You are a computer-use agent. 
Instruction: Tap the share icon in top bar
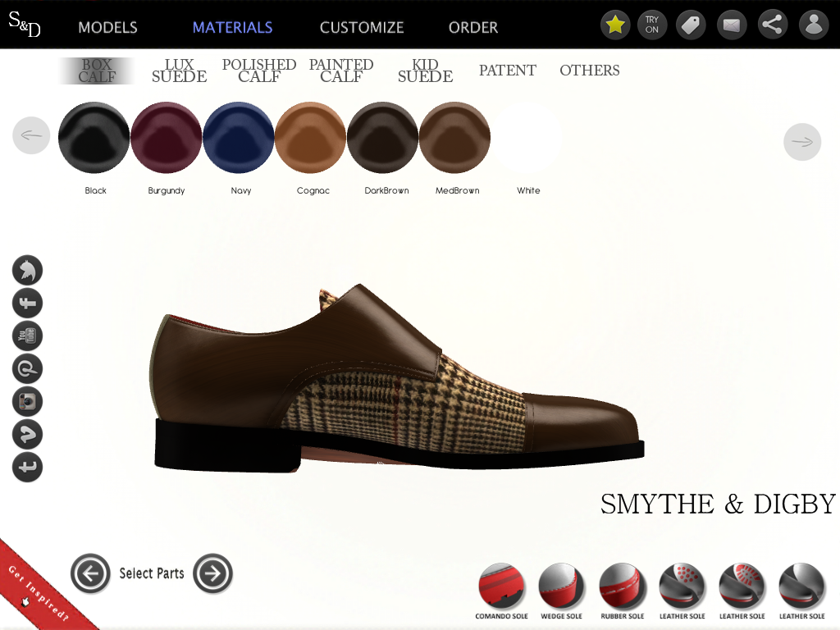(x=773, y=25)
